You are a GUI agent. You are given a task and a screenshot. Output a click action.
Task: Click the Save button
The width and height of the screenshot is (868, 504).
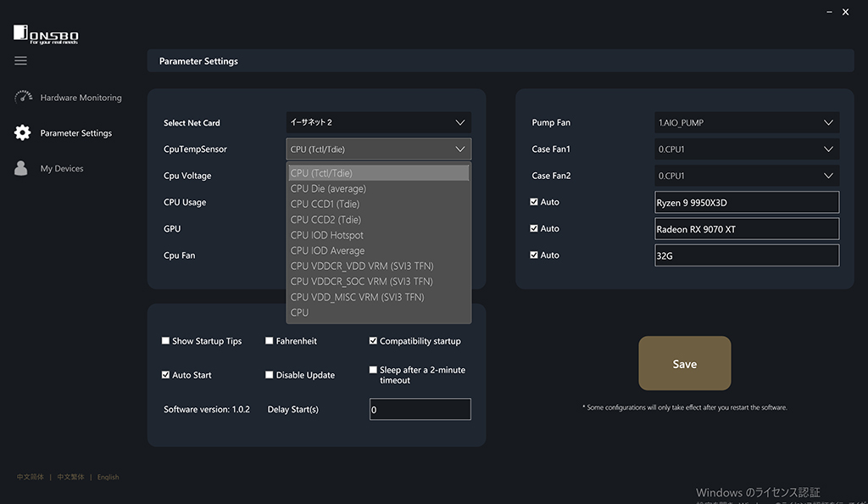(685, 363)
